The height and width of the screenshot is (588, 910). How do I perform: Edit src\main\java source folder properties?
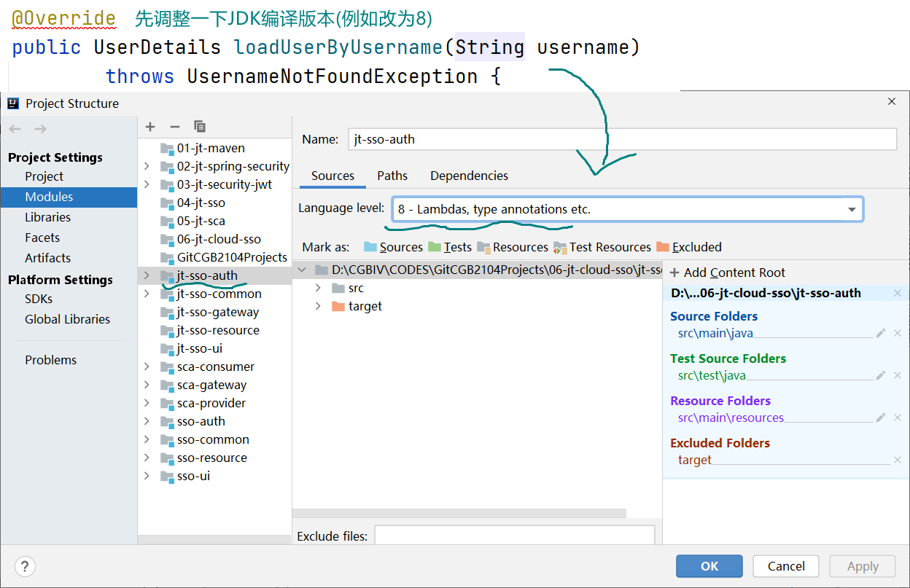[881, 333]
